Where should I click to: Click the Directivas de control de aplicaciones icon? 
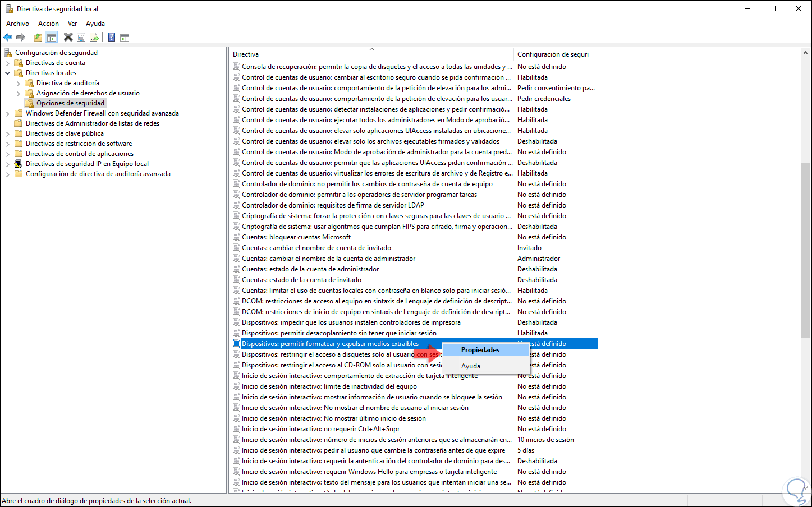click(19, 154)
